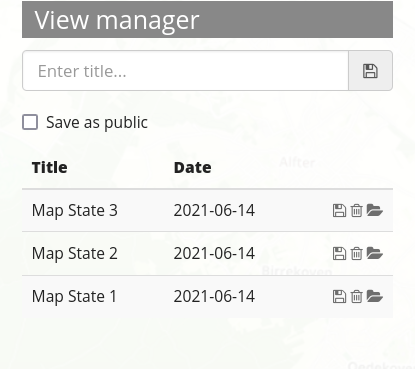Screen dimensions: 415x369
Task: Select the Map State 2 row title
Action: (x=75, y=254)
